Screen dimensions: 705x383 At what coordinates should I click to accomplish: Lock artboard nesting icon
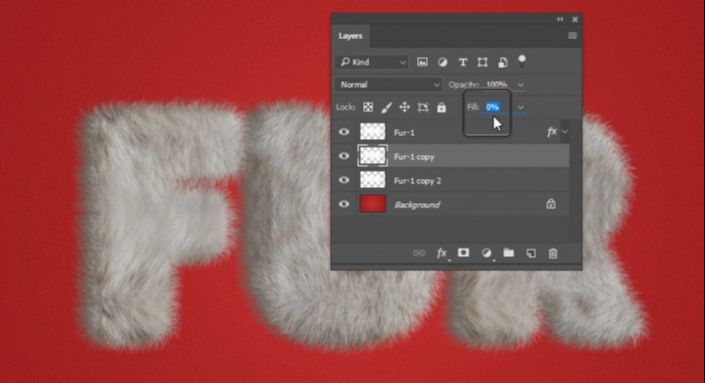click(x=423, y=107)
